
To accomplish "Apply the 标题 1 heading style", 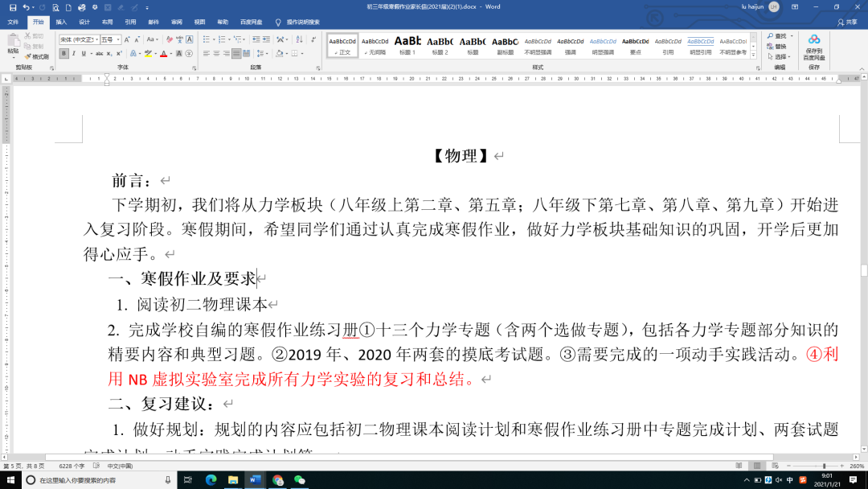I will (x=407, y=45).
